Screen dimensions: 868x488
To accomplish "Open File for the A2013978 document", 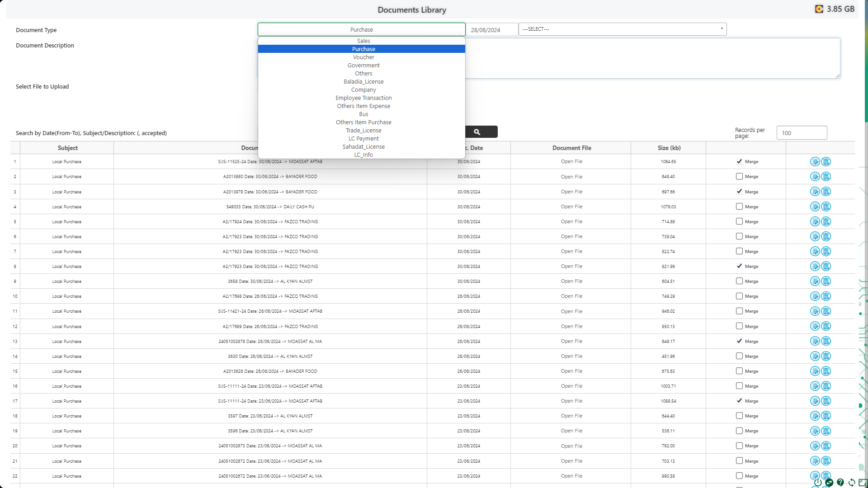I will click(571, 192).
